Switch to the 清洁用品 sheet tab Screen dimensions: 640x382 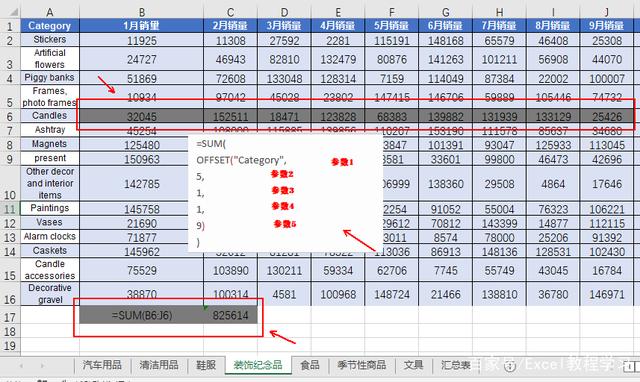coord(159,364)
